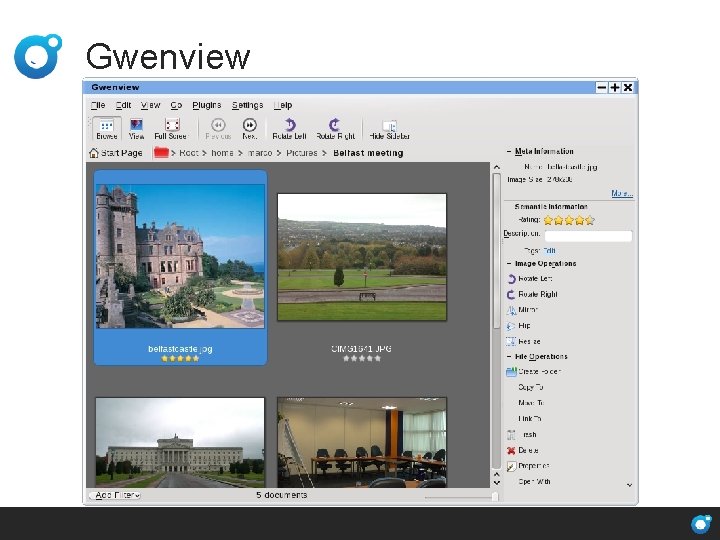Click Copy To in File Operations
This screenshot has width=720, height=540.
[x=531, y=387]
